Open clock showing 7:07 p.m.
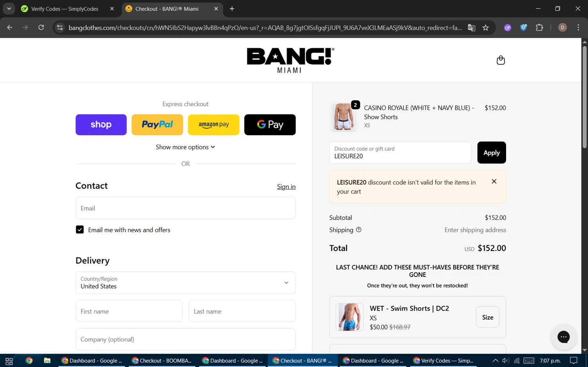The width and height of the screenshot is (588, 367). tap(550, 361)
